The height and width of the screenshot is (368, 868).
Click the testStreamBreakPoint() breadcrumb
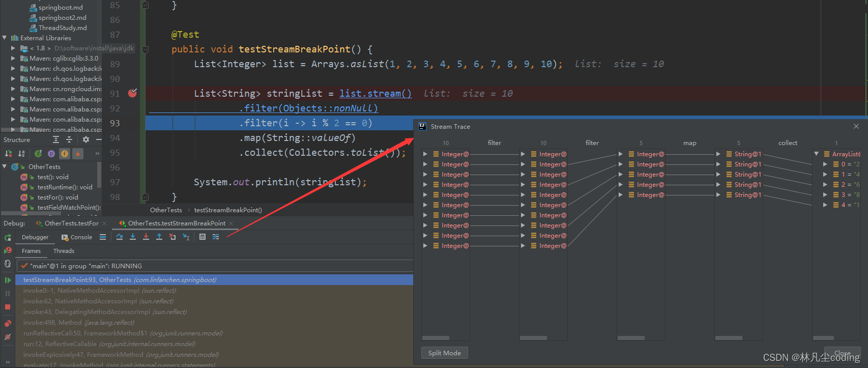228,210
